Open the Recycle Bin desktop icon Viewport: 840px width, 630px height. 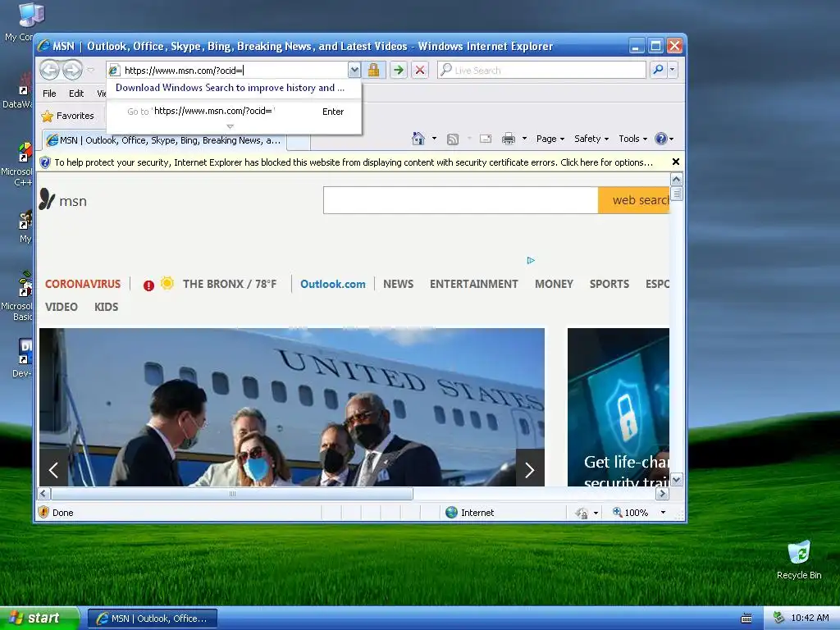coord(799,559)
